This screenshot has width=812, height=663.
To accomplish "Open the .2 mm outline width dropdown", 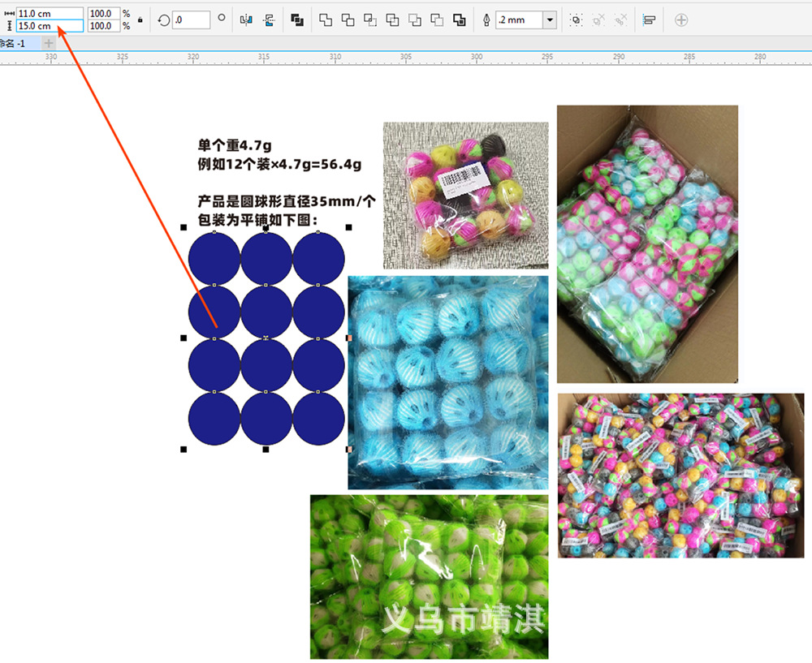I will [x=550, y=19].
